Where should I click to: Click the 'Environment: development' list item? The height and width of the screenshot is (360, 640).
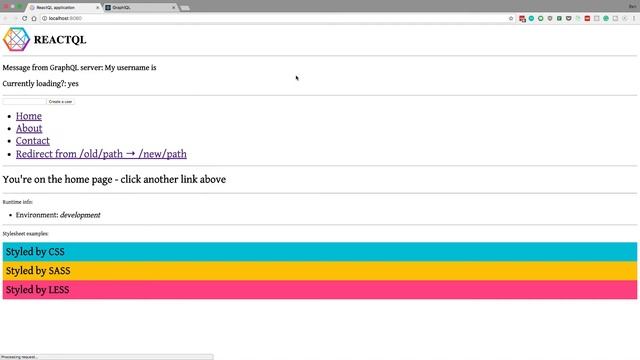pyautogui.click(x=58, y=215)
